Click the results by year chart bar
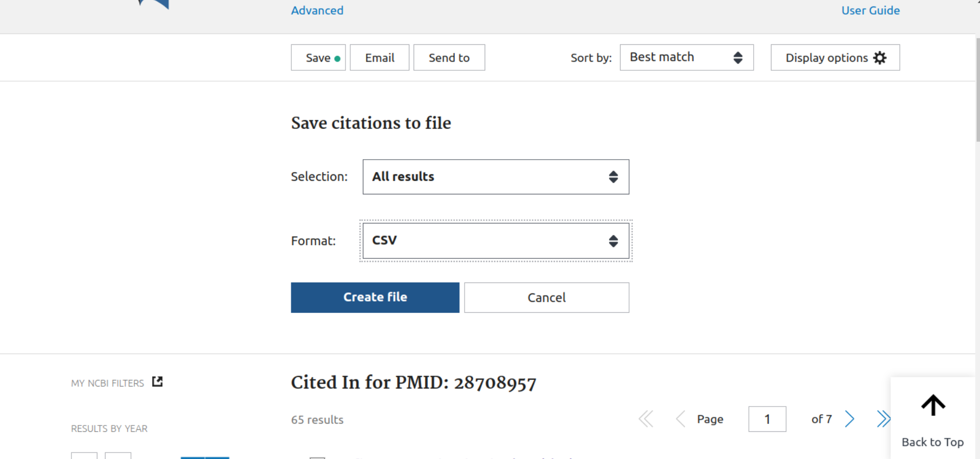The width and height of the screenshot is (980, 459). (x=205, y=457)
